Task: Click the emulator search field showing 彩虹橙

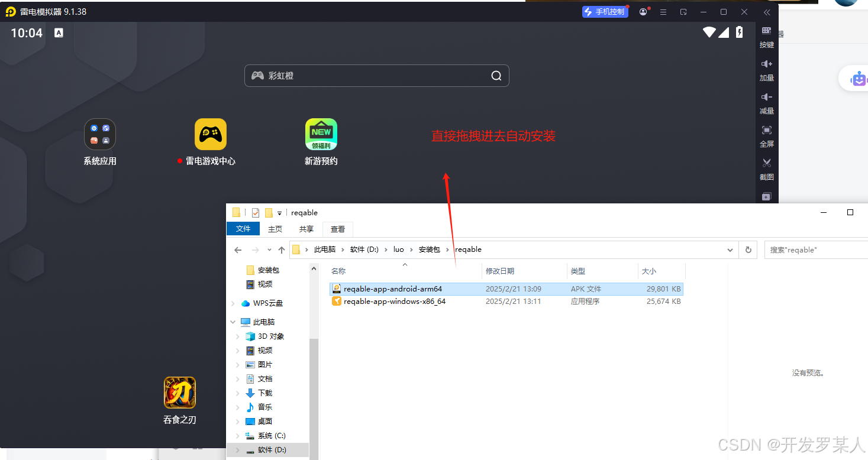Action: pos(376,76)
